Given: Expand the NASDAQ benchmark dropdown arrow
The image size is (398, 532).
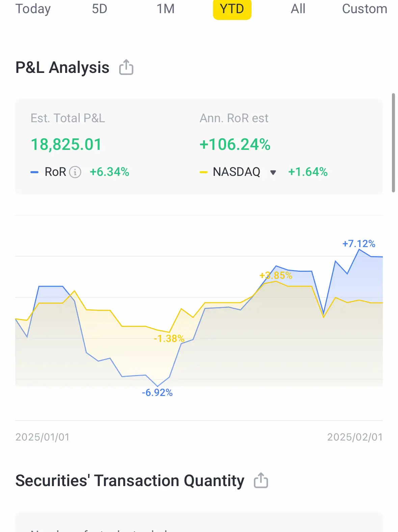Looking at the screenshot, I should click(273, 172).
